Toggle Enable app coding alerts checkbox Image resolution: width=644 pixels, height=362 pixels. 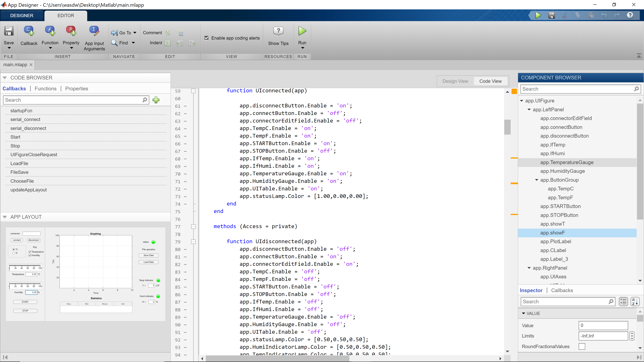tap(206, 38)
